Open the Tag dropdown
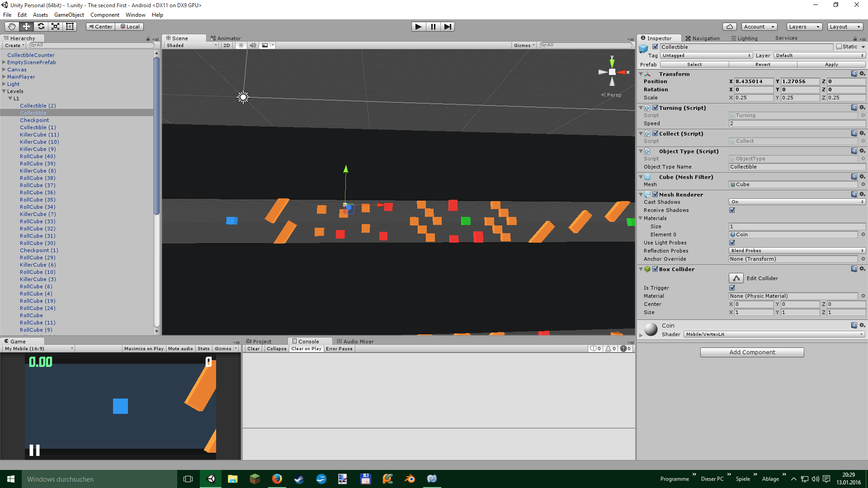Screen dimensions: 868x488 (x=707, y=56)
